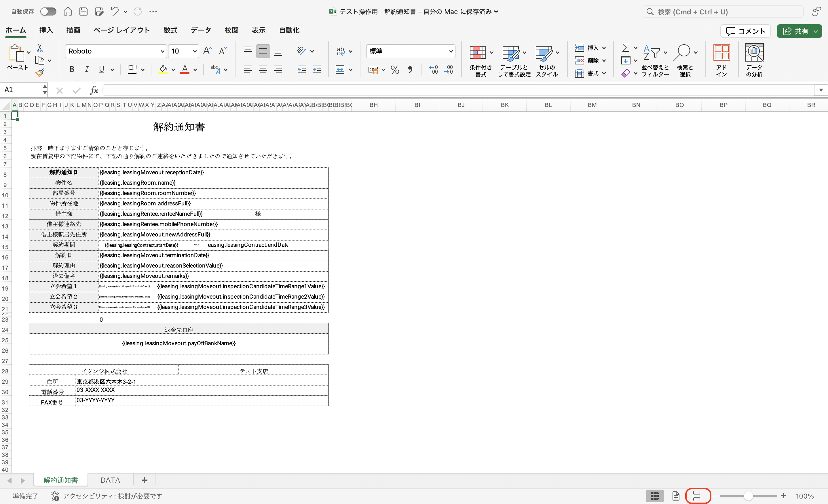Image resolution: width=828 pixels, height=504 pixels.
Task: Click the decrease decimal icon
Action: (x=449, y=70)
